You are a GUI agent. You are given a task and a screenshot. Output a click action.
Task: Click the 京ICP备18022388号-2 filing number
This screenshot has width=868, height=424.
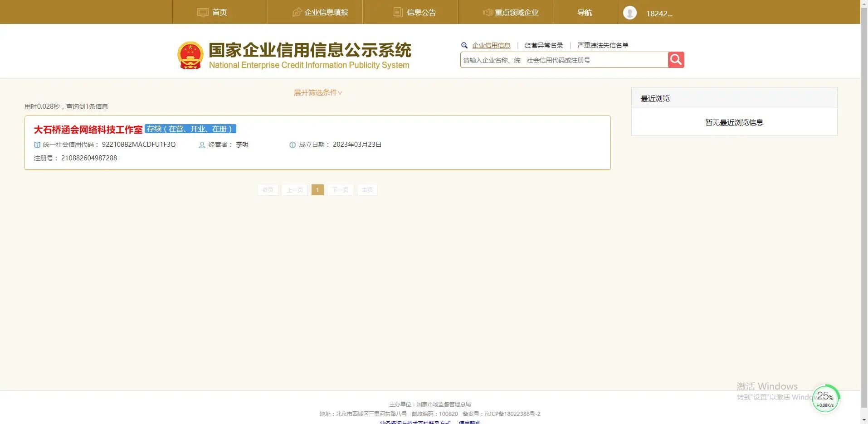point(512,414)
